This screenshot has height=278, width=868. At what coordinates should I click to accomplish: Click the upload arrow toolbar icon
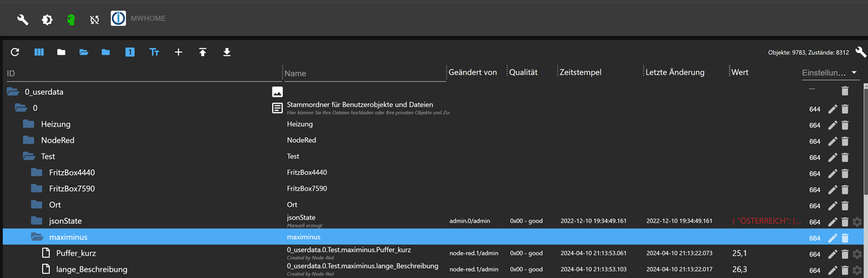[203, 52]
